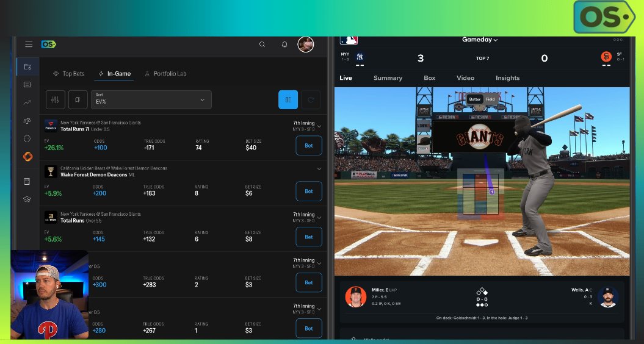The image size is (644, 344).
Task: Open the graduation cap sidebar icon
Action: coord(27,199)
